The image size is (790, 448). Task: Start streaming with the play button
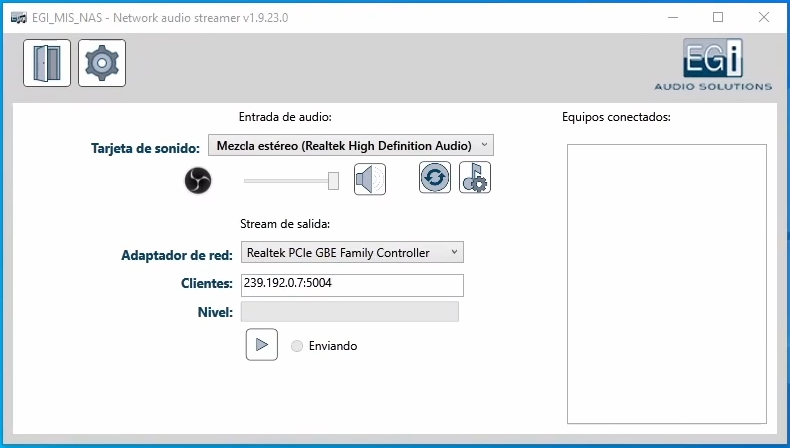tap(261, 345)
